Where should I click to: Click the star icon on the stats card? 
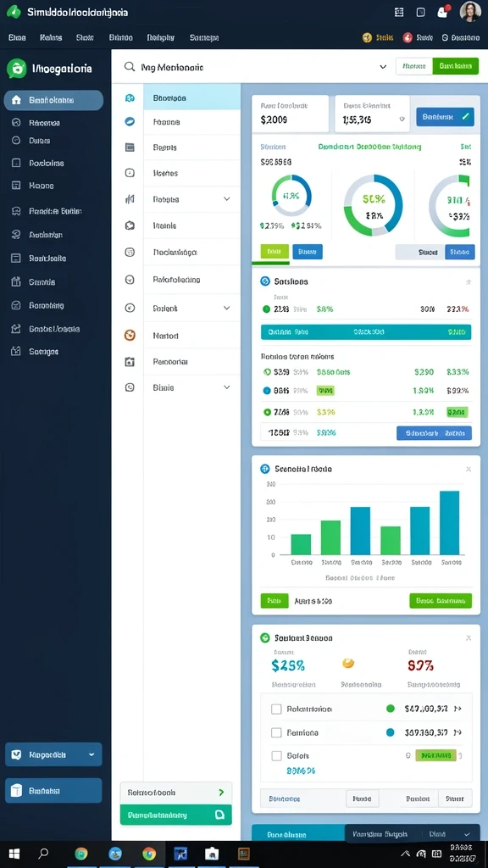468,281
